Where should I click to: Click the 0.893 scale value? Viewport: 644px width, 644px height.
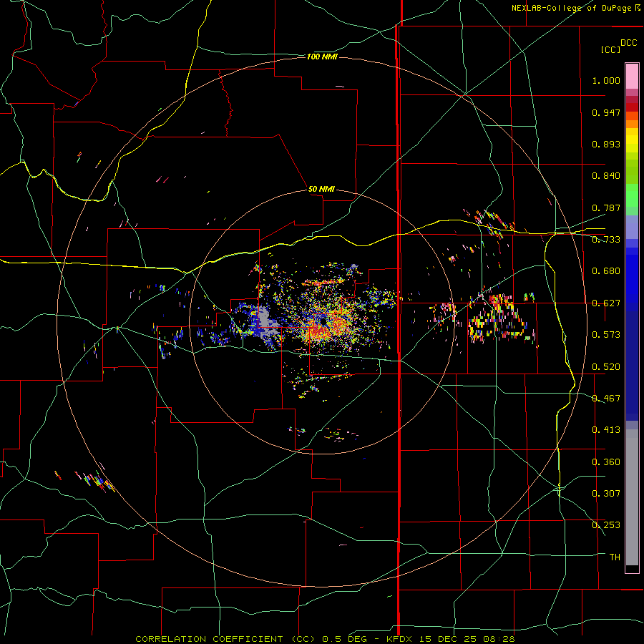pyautogui.click(x=606, y=144)
